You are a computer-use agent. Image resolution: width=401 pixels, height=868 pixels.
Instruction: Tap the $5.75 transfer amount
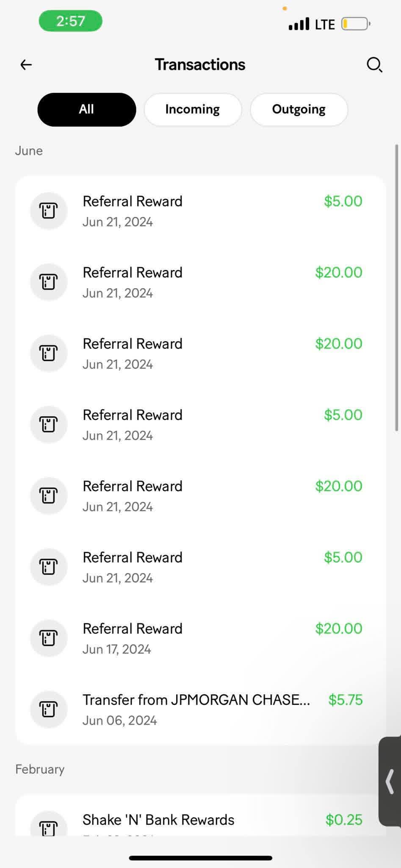(x=345, y=700)
